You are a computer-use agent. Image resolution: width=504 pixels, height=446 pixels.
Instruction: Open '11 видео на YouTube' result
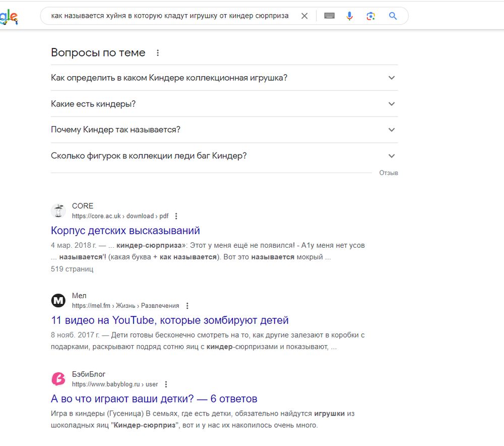170,320
